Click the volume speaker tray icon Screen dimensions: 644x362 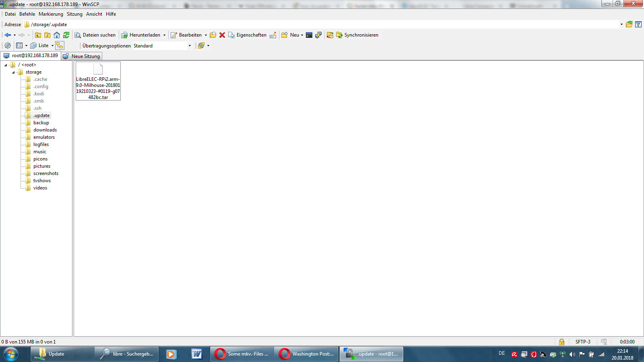coord(572,354)
